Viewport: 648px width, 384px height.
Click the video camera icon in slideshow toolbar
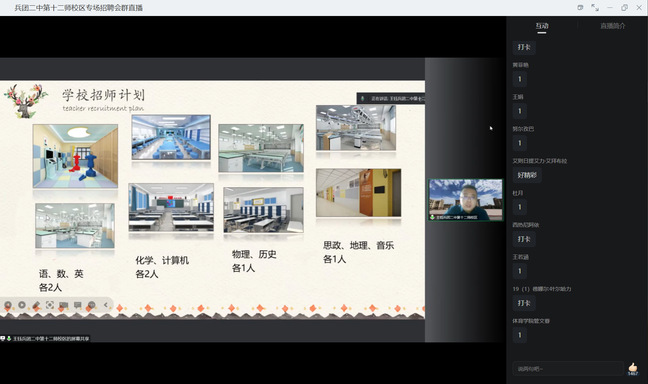64,305
